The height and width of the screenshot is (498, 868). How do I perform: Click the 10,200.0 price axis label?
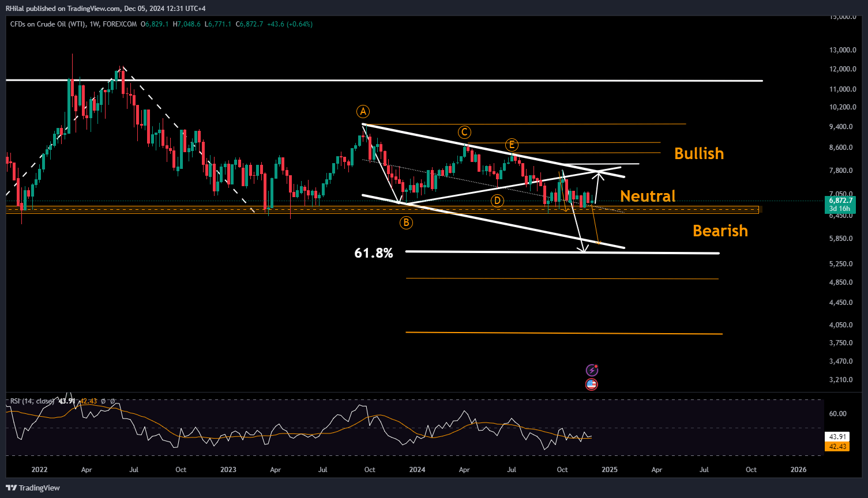click(843, 107)
